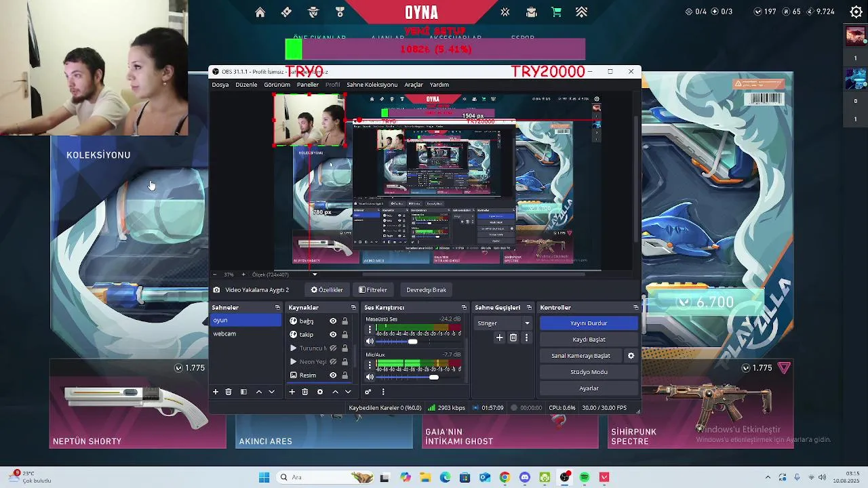The width and height of the screenshot is (868, 488).
Task: Click the taskbar search field Ara
Action: [x=324, y=477]
